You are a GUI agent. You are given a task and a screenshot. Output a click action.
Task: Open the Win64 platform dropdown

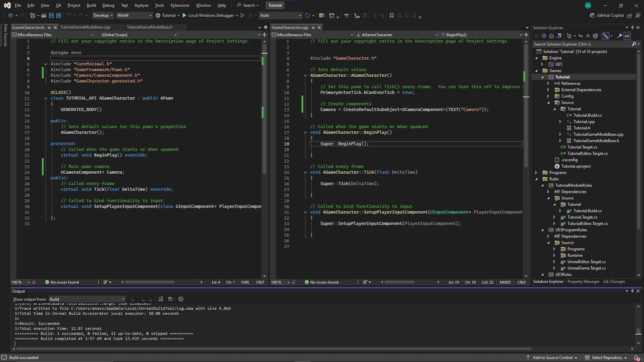(x=134, y=15)
